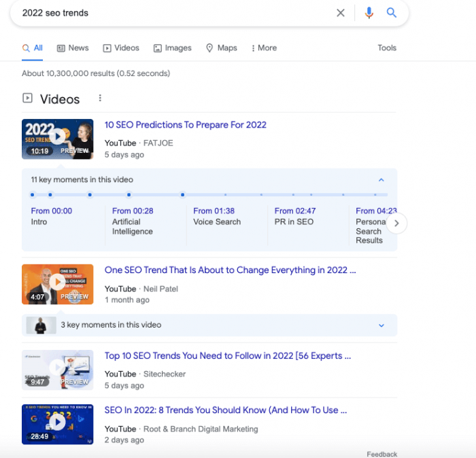Open SEO In 2022: 8 Trends You Should Know link
The image size is (476, 458).
[x=226, y=410]
